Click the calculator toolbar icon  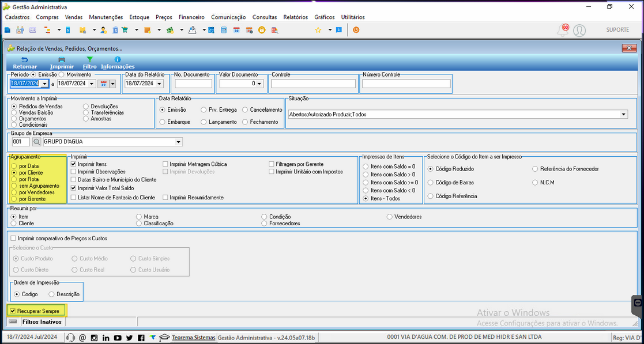coord(224,30)
